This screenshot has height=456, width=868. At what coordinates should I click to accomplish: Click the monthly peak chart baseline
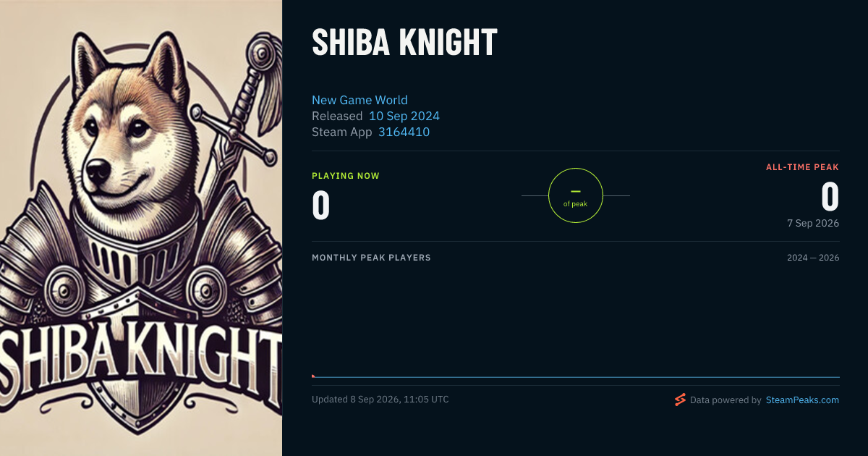[576, 377]
